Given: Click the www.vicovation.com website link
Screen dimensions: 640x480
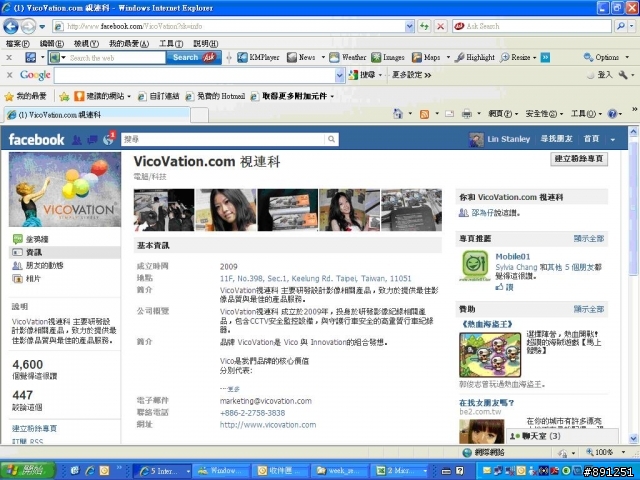Looking at the screenshot, I should coord(268,425).
